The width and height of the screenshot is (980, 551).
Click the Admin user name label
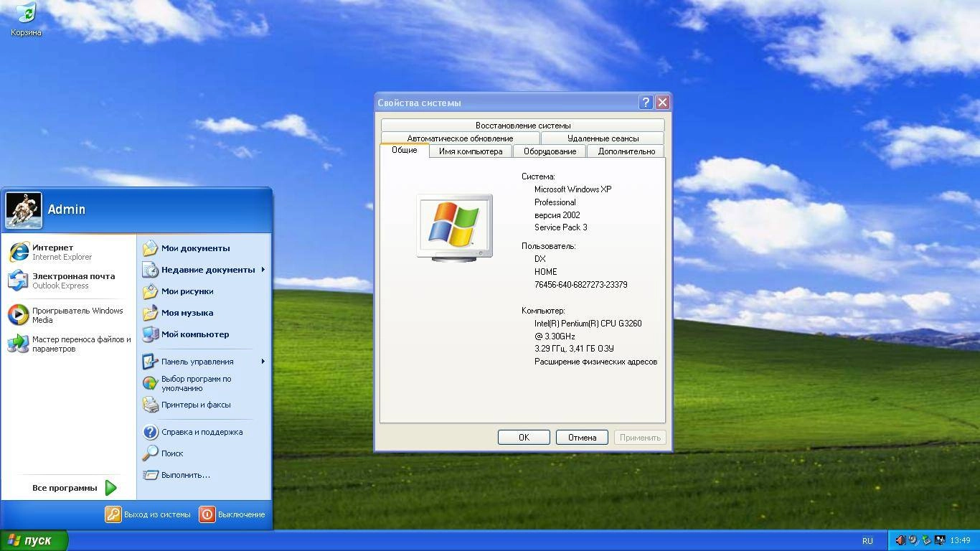click(67, 209)
